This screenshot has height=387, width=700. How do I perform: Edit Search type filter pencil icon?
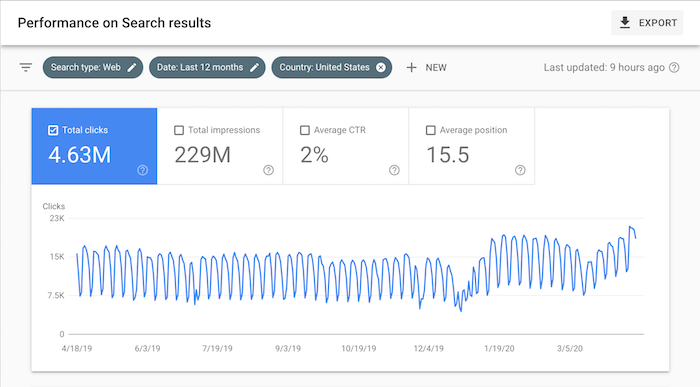(x=132, y=67)
